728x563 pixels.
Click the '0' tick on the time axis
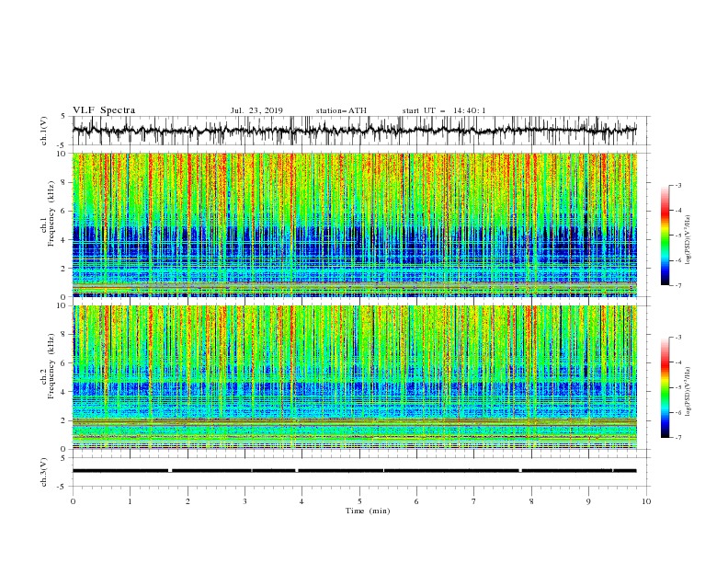pos(73,501)
